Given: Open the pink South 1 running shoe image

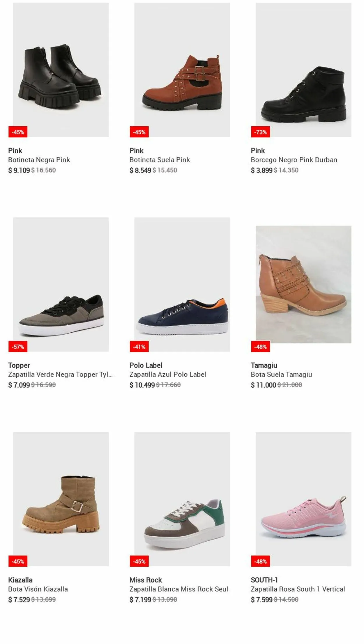Looking at the screenshot, I should point(303,499).
